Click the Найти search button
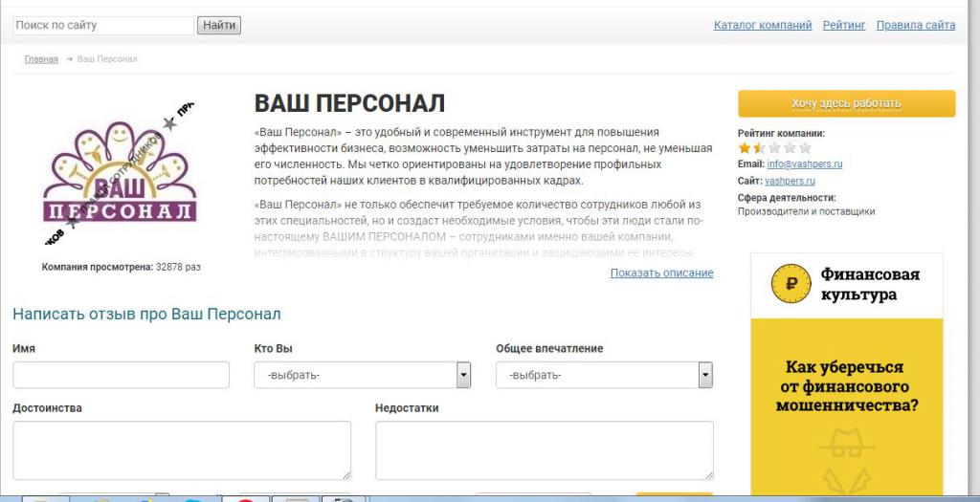This screenshot has width=980, height=502. pos(219,26)
